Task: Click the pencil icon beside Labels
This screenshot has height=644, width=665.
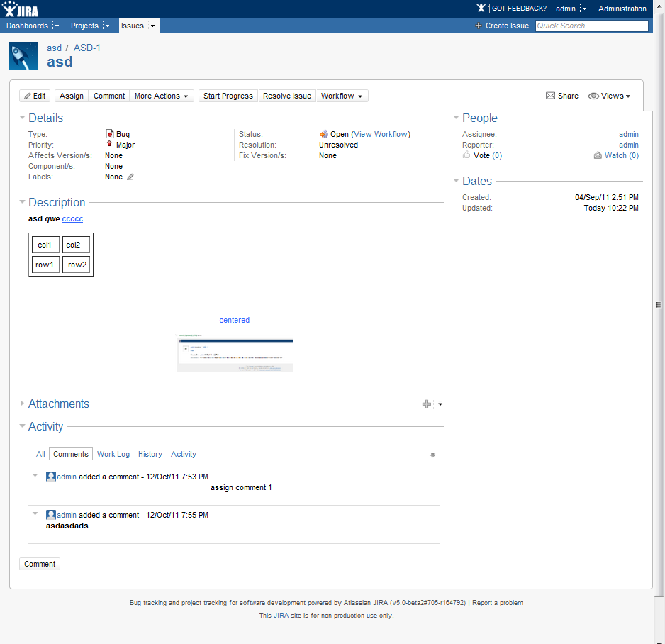Action: tap(130, 177)
